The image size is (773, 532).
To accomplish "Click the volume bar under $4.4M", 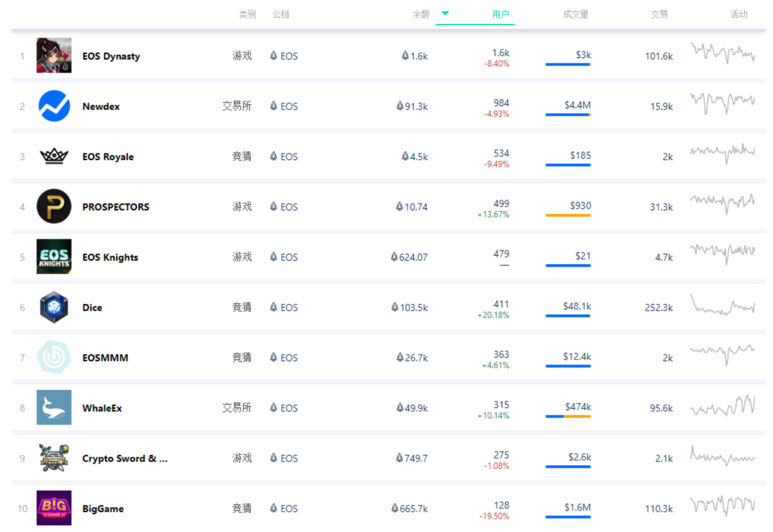I will coord(568,115).
